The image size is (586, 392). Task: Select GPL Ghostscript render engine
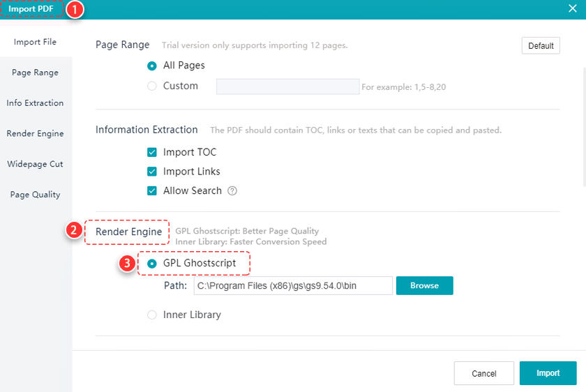152,264
